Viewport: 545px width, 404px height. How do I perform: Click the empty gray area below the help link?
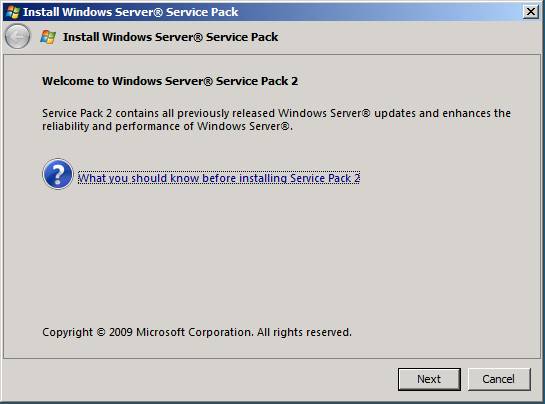(271, 254)
